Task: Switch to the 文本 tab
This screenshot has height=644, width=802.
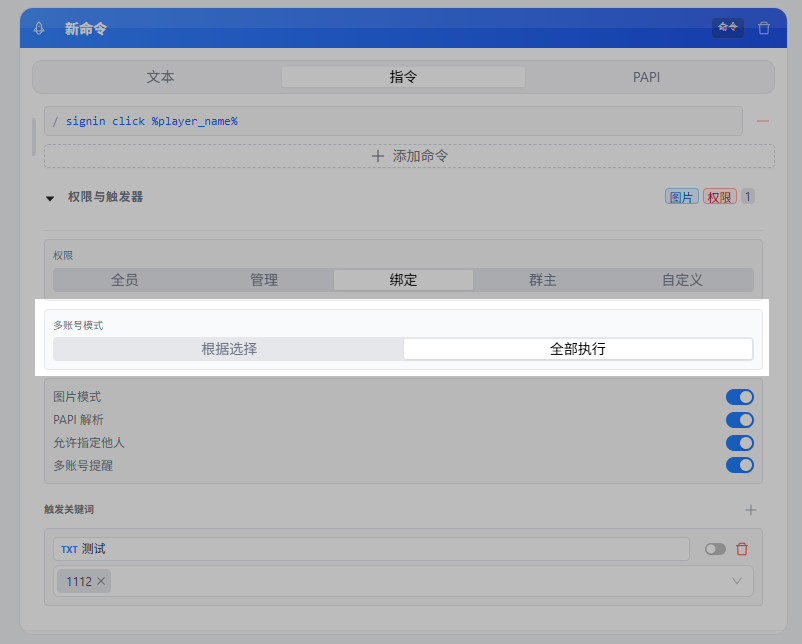Action: pos(160,77)
